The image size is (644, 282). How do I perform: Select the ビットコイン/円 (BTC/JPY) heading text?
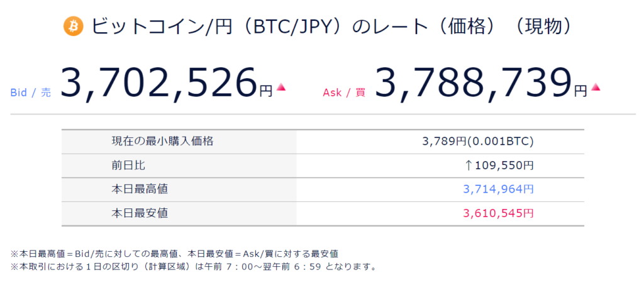[331, 27]
